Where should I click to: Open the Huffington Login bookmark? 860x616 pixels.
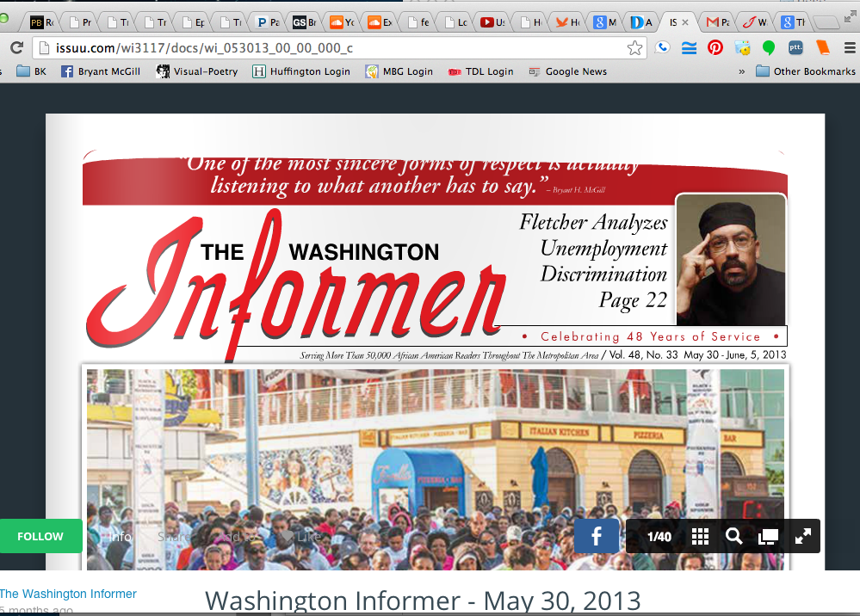pos(301,71)
